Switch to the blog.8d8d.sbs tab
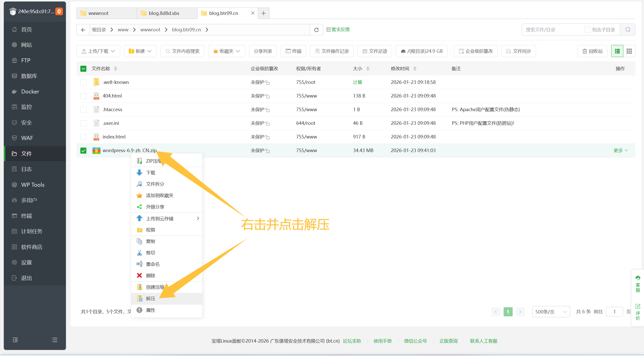 [x=164, y=13]
